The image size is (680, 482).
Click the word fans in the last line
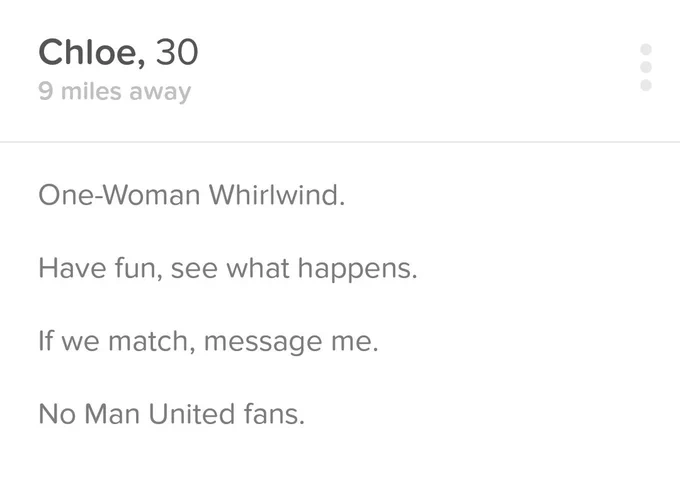click(274, 414)
